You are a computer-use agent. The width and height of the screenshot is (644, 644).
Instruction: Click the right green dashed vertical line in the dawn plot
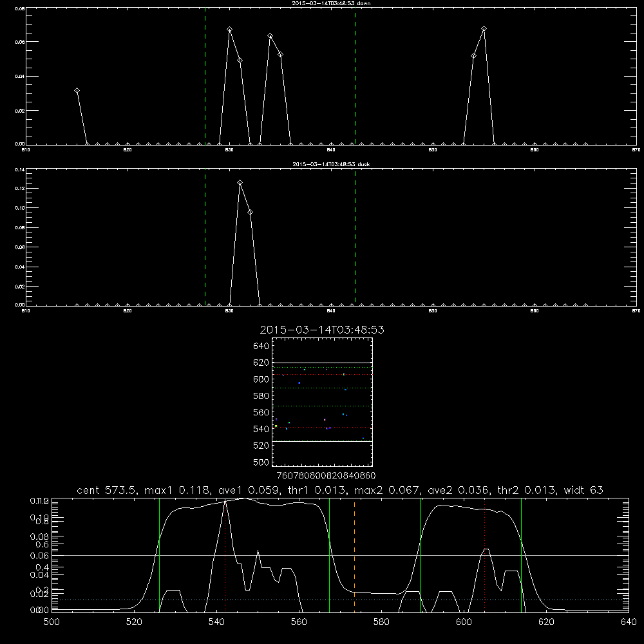(x=355, y=76)
